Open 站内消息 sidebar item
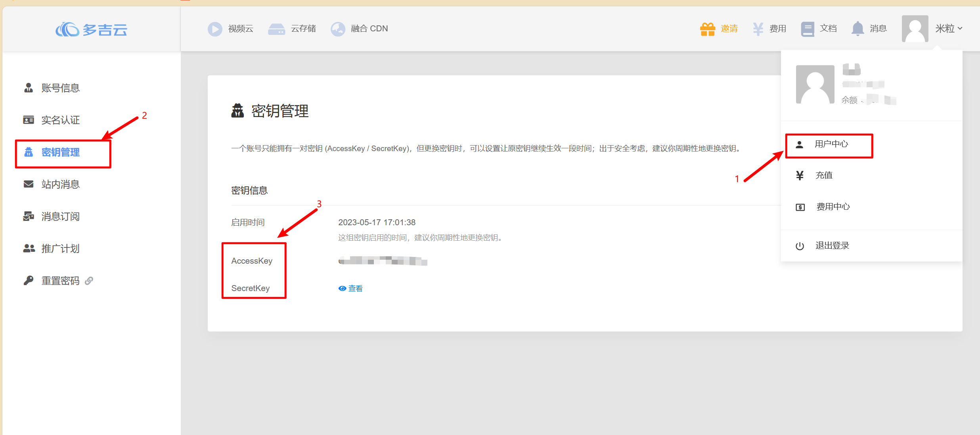The height and width of the screenshot is (435, 980). tap(60, 184)
